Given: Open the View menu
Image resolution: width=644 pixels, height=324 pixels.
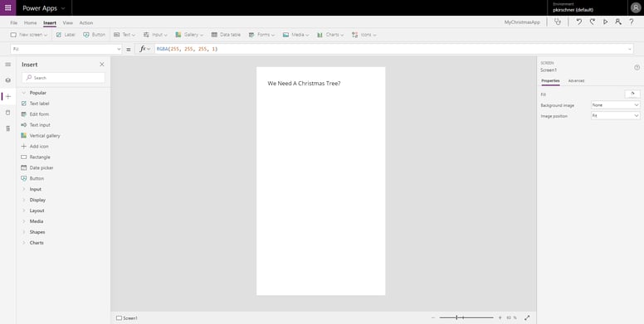Looking at the screenshot, I should coord(68,23).
